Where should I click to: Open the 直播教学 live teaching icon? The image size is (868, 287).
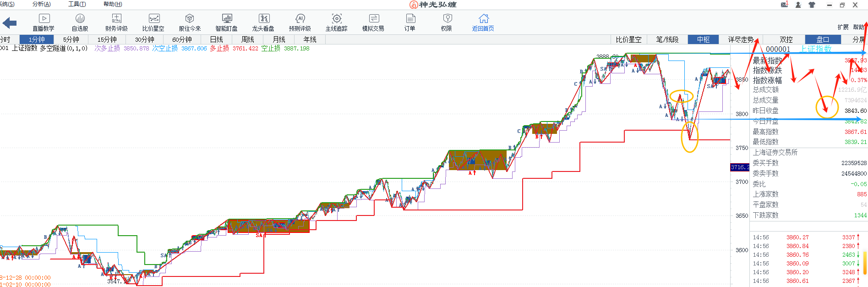point(44,22)
